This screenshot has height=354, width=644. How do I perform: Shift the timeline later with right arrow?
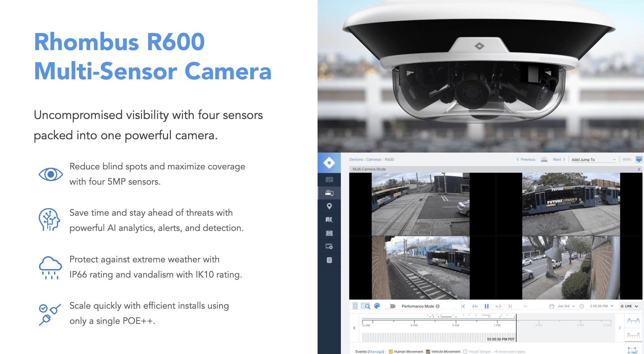pyautogui.click(x=620, y=328)
